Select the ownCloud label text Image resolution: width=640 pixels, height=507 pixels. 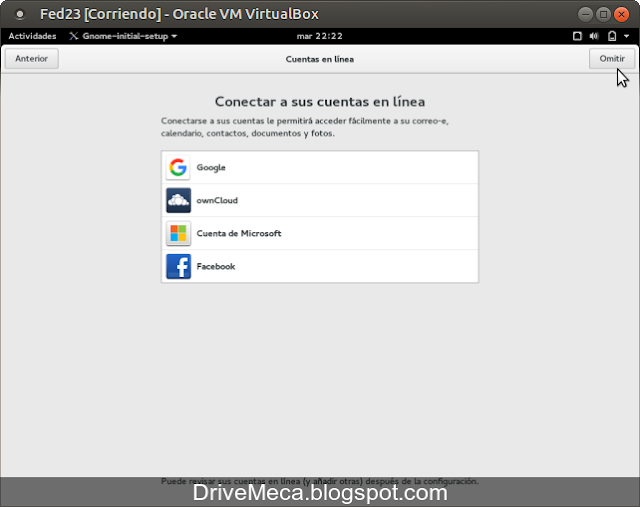click(x=217, y=200)
